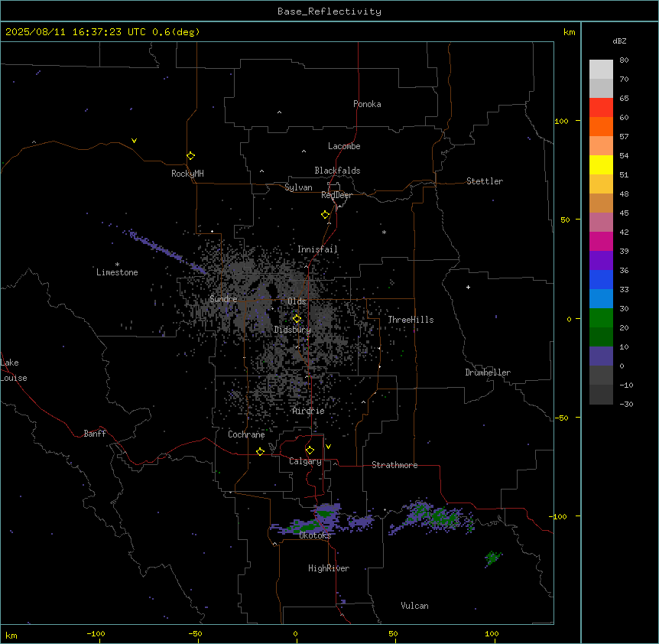Select the Drumheller city label
The image size is (659, 644).
pyautogui.click(x=488, y=372)
